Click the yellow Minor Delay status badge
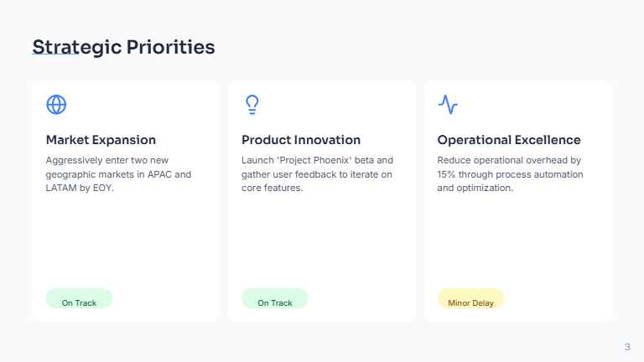 tap(470, 300)
